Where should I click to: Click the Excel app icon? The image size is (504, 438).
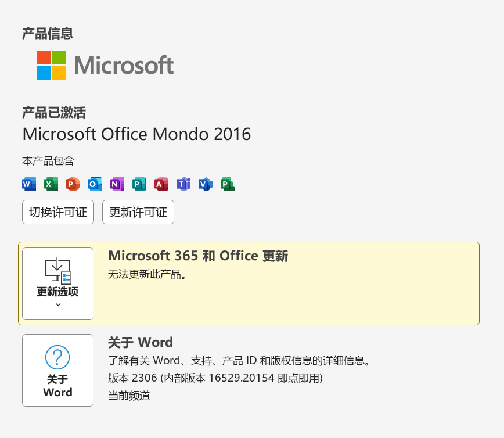point(51,184)
